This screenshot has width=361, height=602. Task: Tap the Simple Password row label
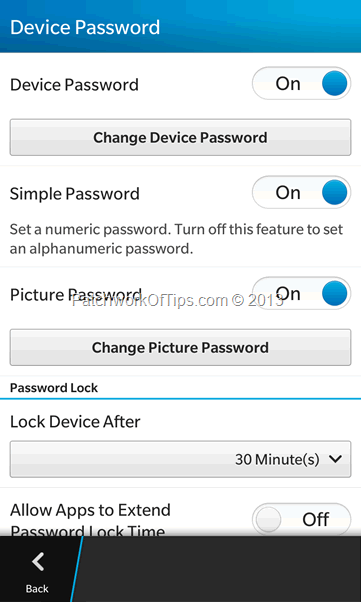click(75, 194)
